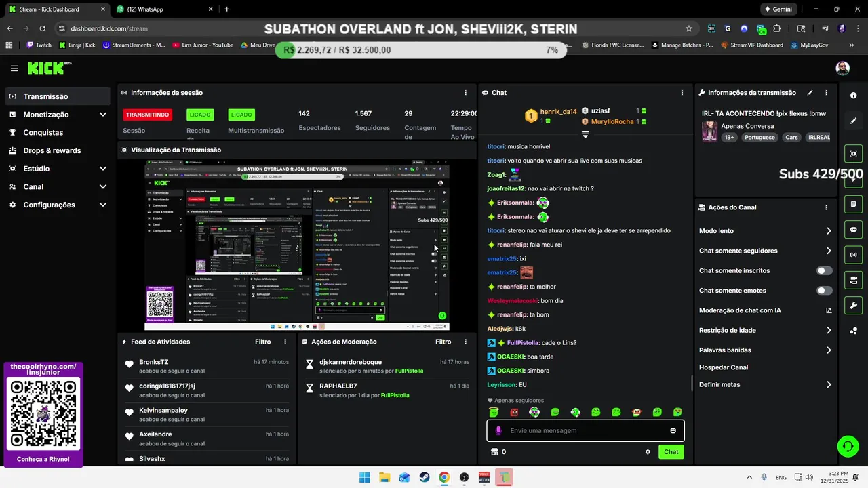The image size is (868, 488).
Task: Click the subathon donation progress bar
Action: click(420, 50)
